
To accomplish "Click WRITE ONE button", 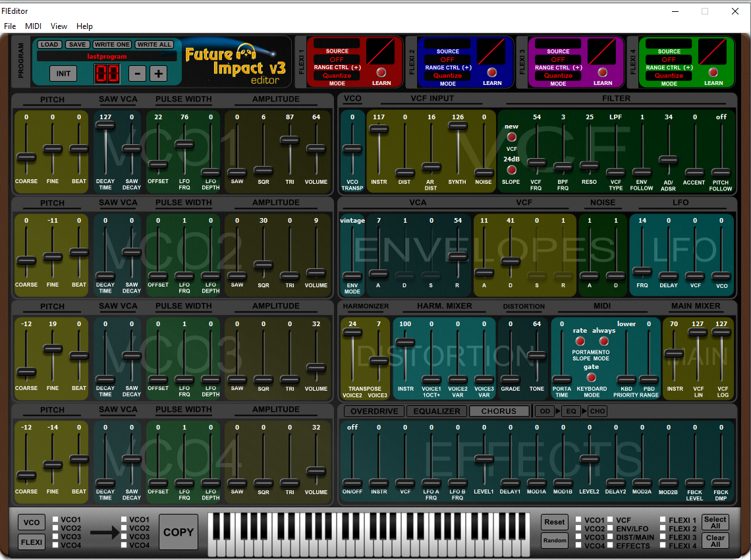I will coord(111,45).
